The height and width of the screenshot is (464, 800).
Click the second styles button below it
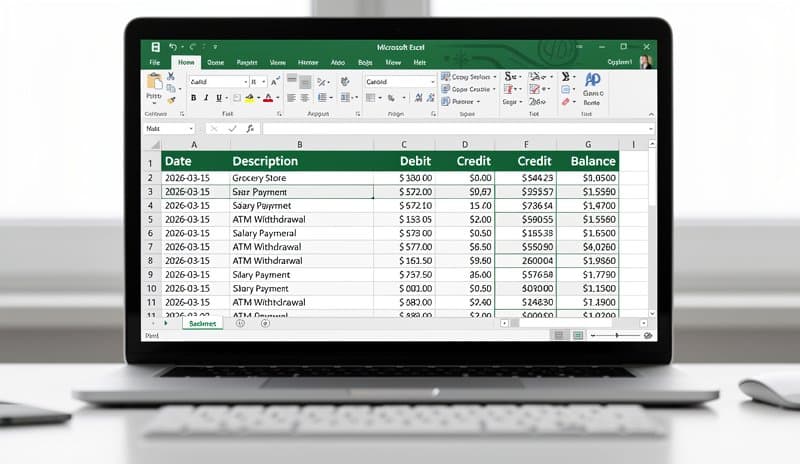click(468, 89)
